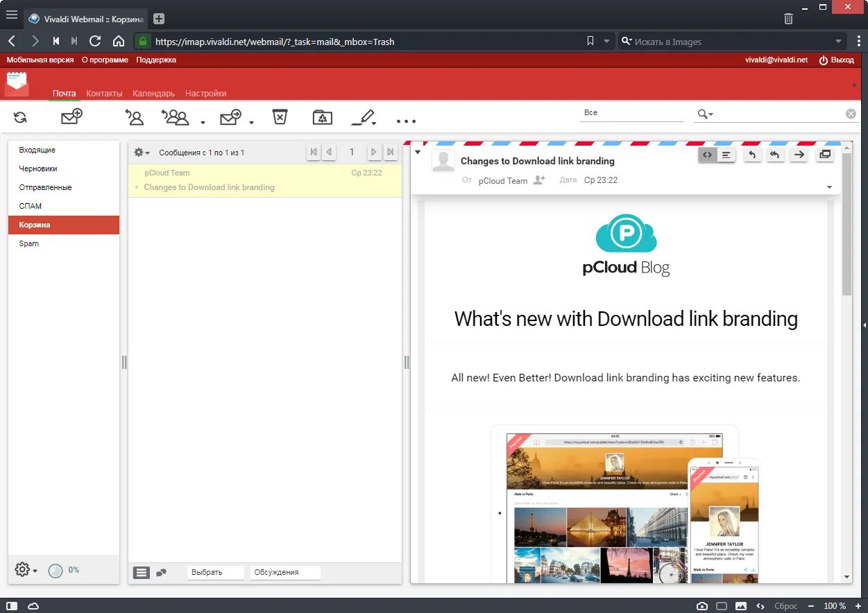868x613 pixels.
Task: Click reply arrow in message header
Action: coord(751,155)
